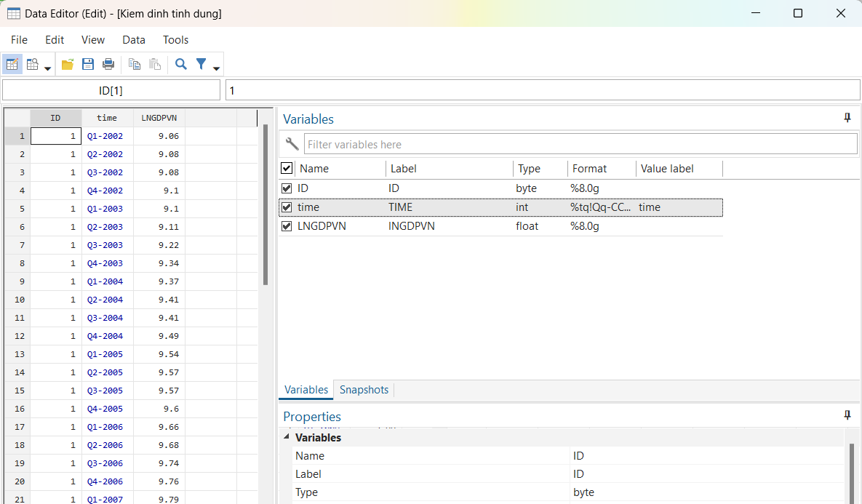The image size is (862, 504).
Task: Click the Data Editor browse mode icon
Action: (x=33, y=64)
